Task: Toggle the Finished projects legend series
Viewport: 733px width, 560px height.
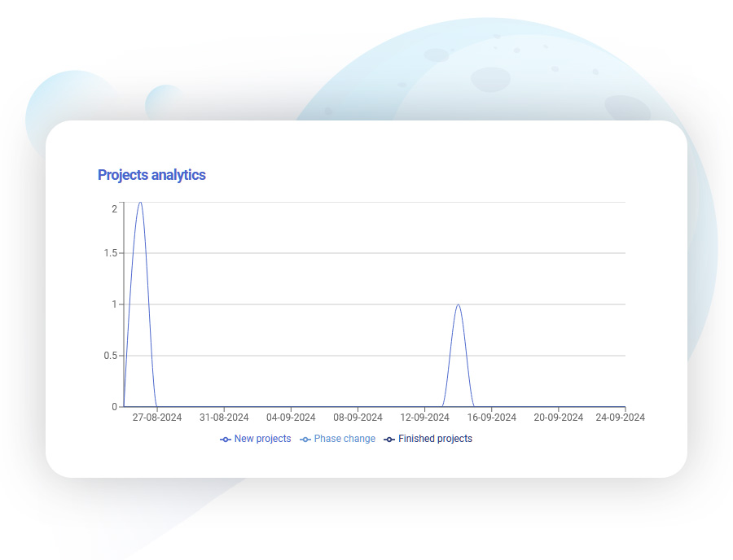Action: coord(428,439)
